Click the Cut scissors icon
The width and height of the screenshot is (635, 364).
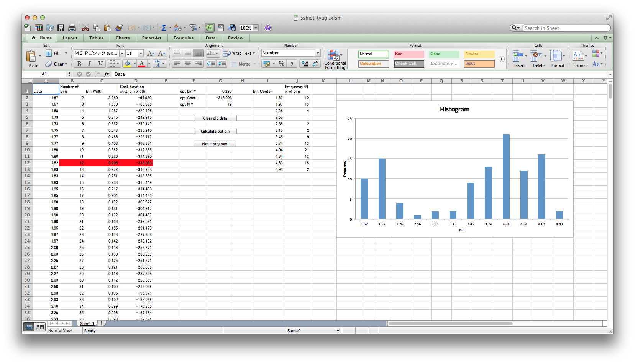click(x=85, y=28)
